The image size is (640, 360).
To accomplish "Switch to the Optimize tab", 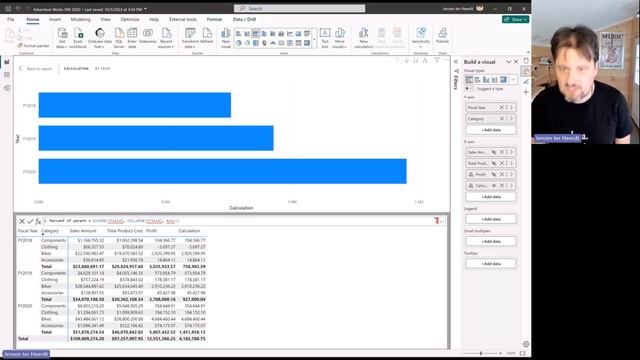I will click(130, 19).
